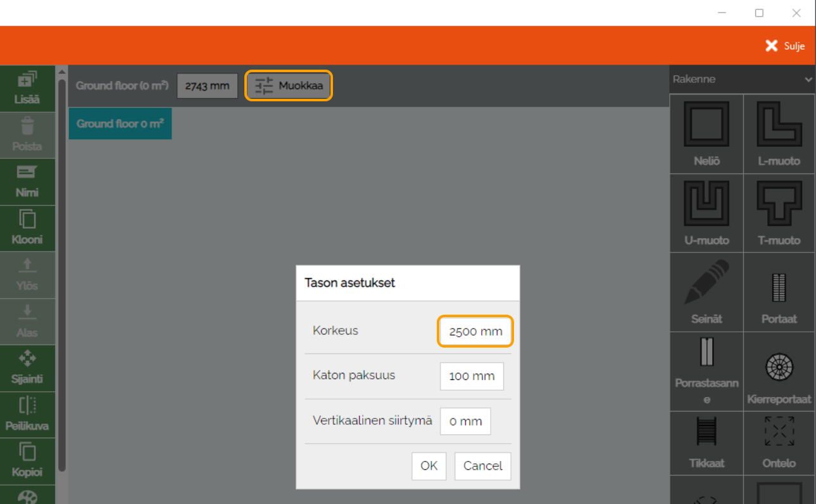Maximize the application window
816x504 pixels.
point(759,13)
